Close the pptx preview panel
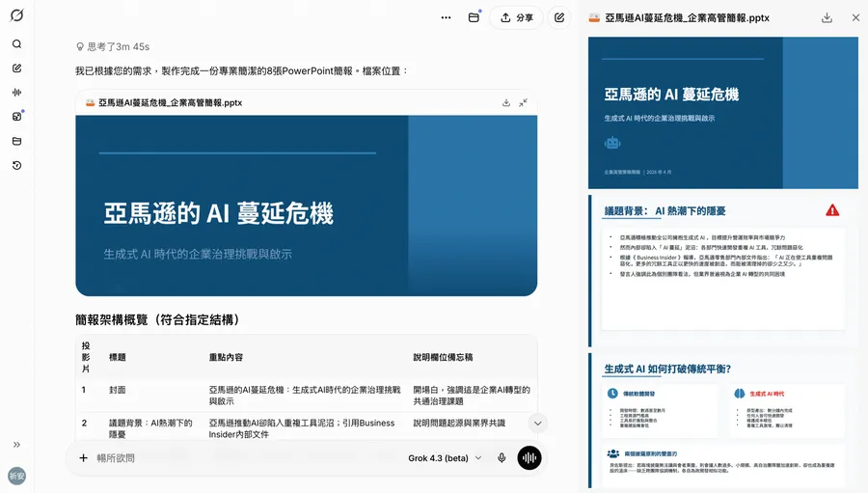 coord(855,17)
